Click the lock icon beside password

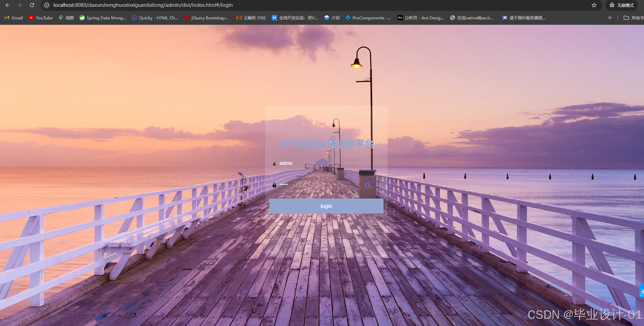pyautogui.click(x=274, y=185)
